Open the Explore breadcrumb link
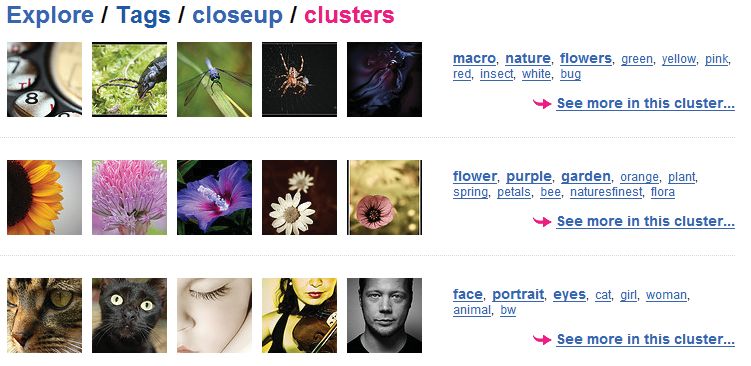The width and height of the screenshot is (751, 366). click(50, 15)
